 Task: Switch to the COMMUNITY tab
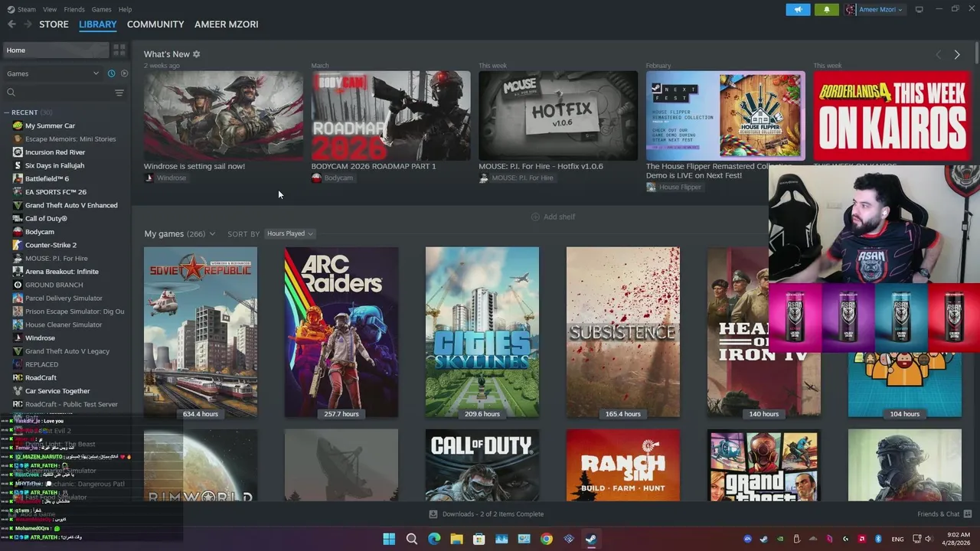click(x=155, y=24)
